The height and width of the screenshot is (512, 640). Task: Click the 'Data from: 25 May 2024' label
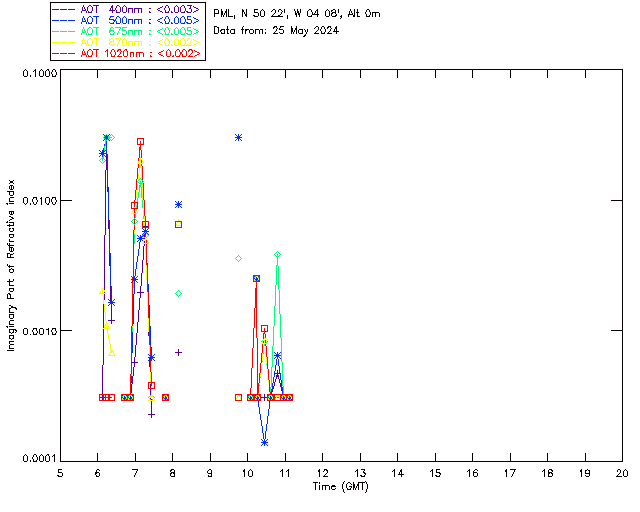tap(276, 30)
